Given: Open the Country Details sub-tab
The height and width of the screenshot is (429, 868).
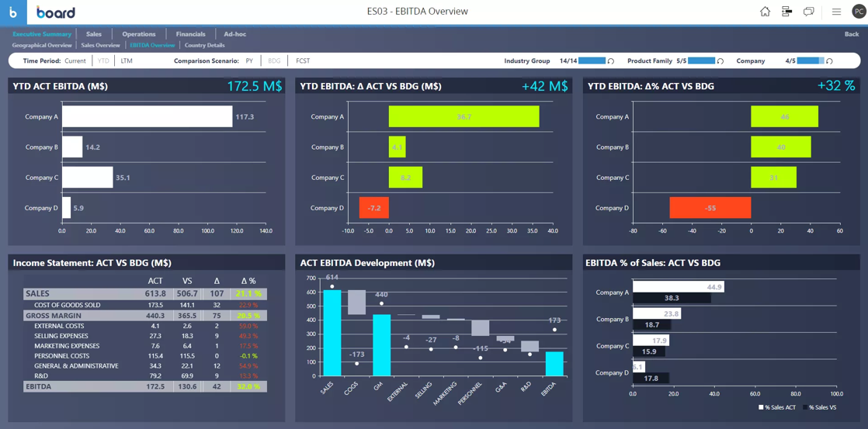Looking at the screenshot, I should [205, 45].
